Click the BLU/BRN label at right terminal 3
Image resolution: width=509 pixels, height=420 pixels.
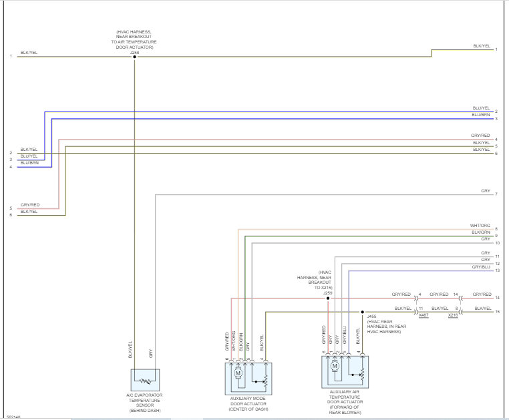click(x=481, y=115)
